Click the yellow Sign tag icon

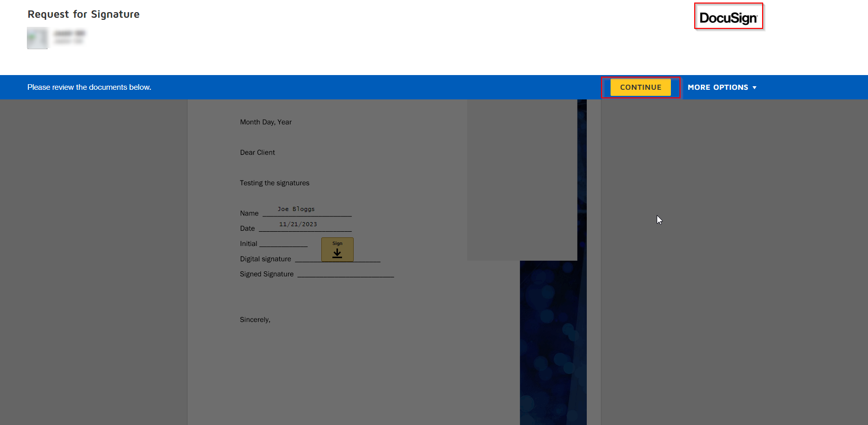(x=337, y=249)
